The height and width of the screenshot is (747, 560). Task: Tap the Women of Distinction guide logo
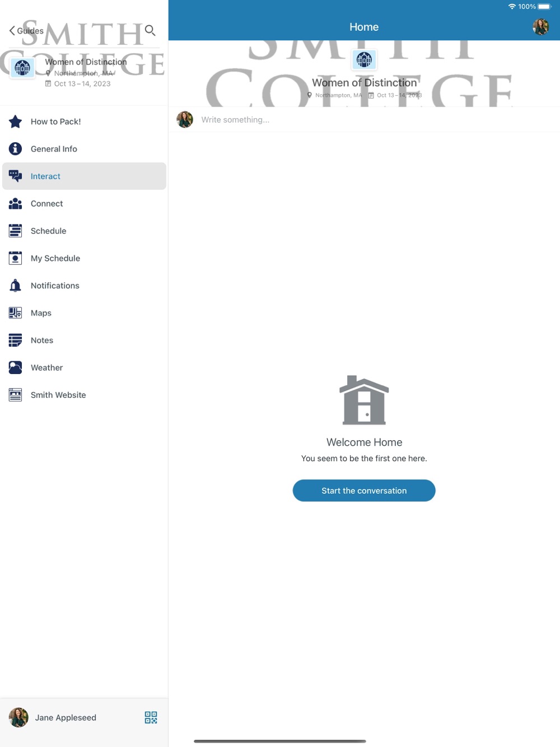22,68
